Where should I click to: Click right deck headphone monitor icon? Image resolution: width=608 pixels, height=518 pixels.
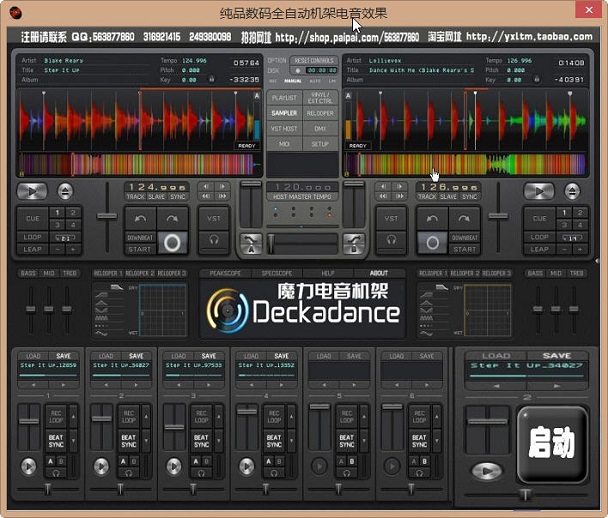pos(393,241)
